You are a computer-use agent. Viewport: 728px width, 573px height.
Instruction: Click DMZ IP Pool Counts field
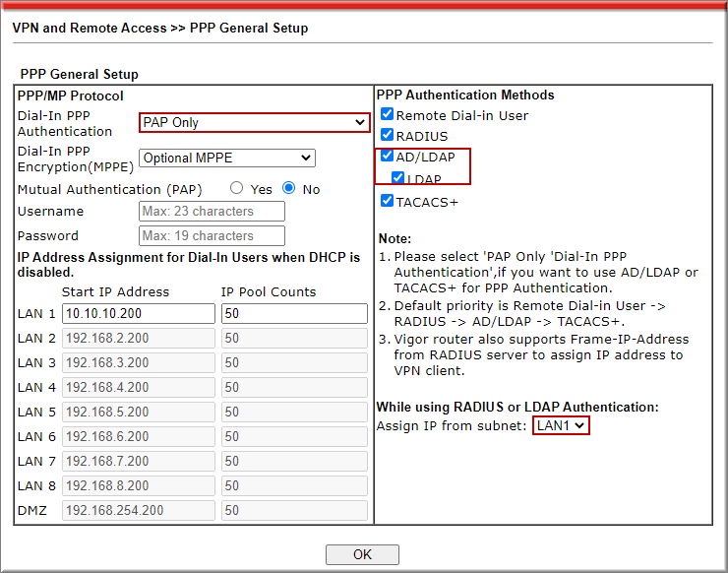pos(294,511)
